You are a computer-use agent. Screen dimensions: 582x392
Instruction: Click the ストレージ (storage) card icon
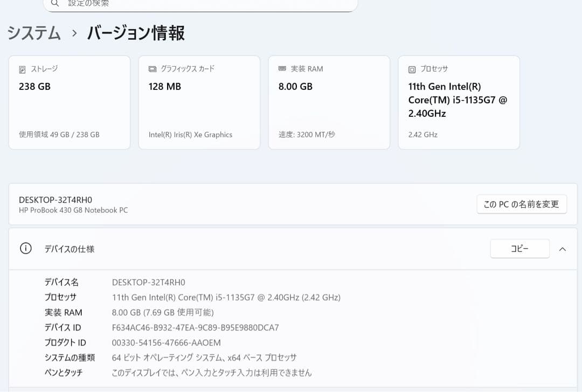[23, 68]
